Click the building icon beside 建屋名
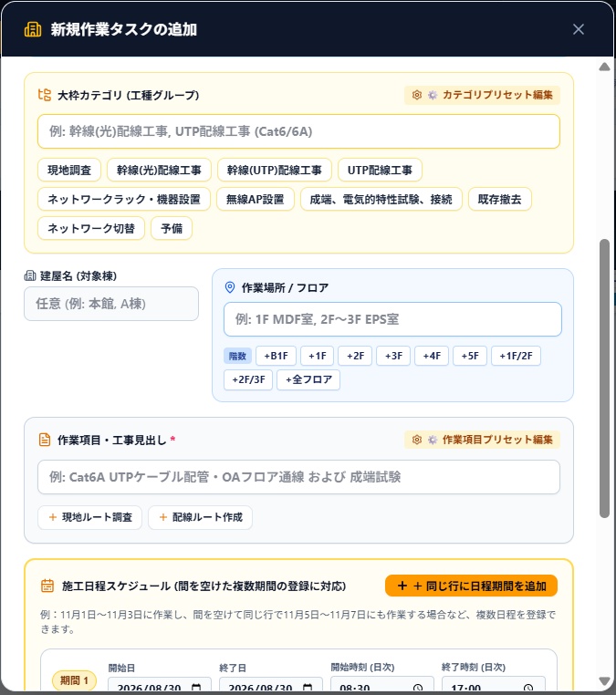The height and width of the screenshot is (695, 616). pos(30,275)
